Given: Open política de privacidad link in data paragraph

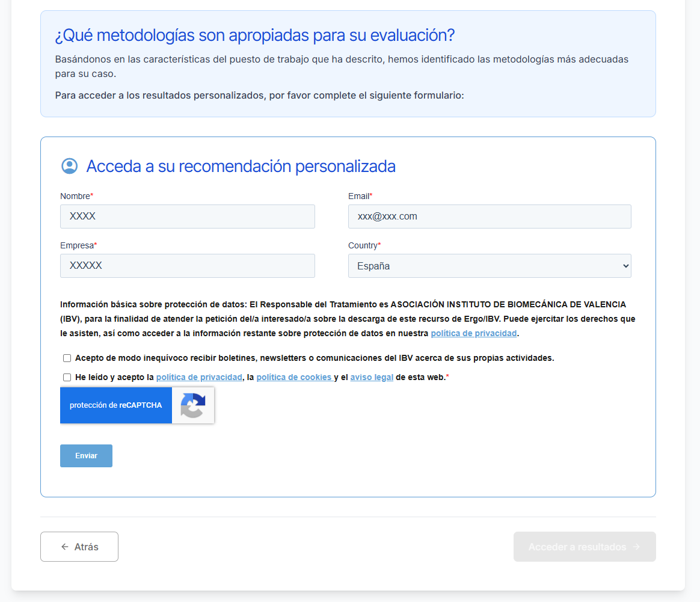Looking at the screenshot, I should pyautogui.click(x=474, y=333).
